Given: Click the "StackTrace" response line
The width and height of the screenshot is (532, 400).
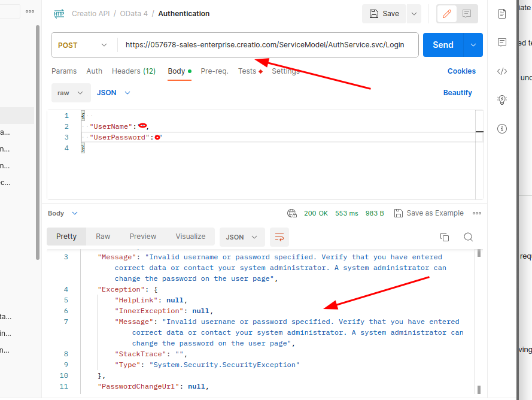Looking at the screenshot, I should 151,354.
